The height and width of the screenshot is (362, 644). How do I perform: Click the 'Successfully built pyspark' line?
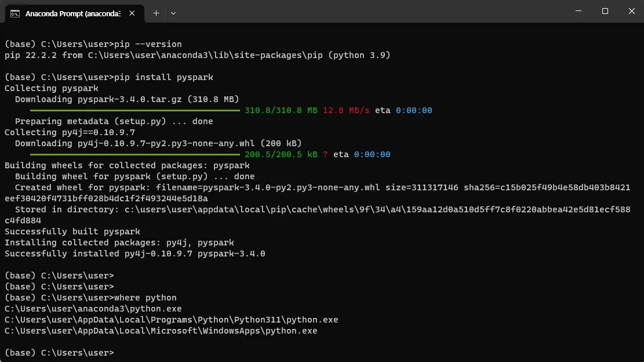72,231
